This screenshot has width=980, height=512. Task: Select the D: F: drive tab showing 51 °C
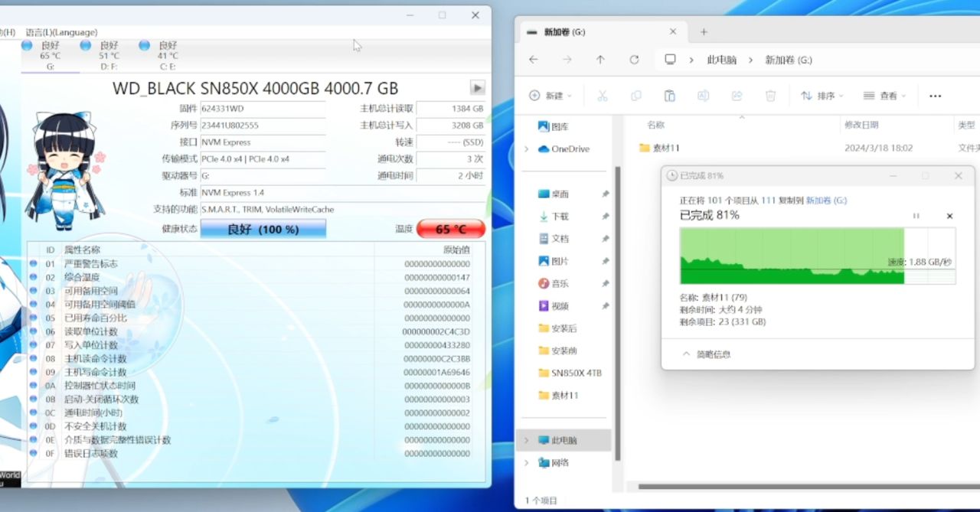[x=109, y=56]
